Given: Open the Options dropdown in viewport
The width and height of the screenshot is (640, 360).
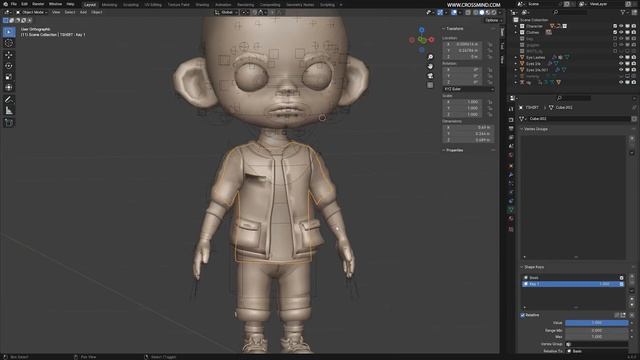Looking at the screenshot, I should [493, 20].
